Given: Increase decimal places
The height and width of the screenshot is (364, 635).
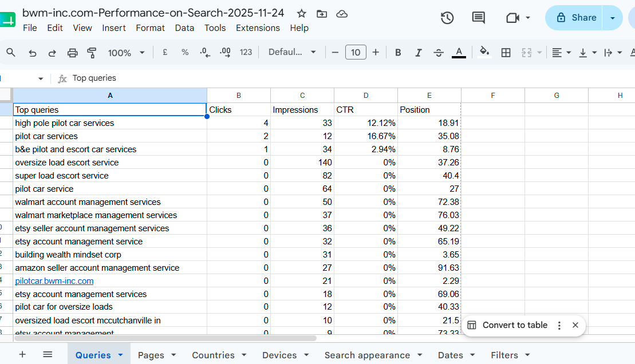Looking at the screenshot, I should pos(225,52).
